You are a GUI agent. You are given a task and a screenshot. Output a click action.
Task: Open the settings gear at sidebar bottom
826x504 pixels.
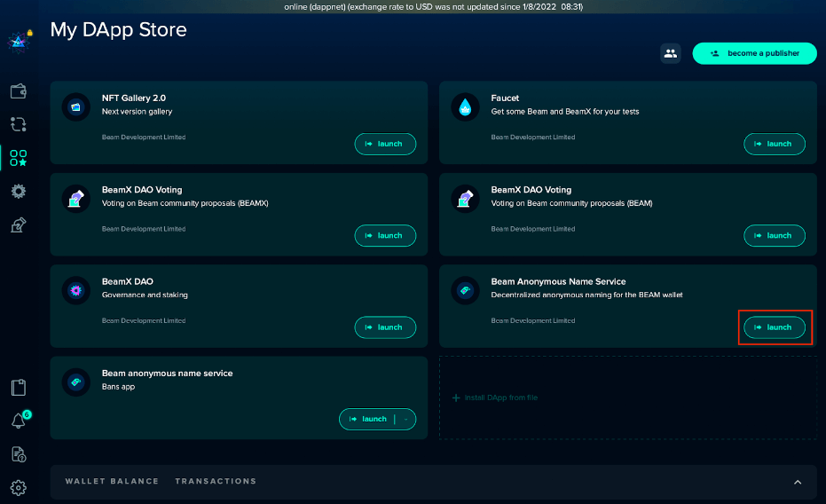tap(18, 487)
